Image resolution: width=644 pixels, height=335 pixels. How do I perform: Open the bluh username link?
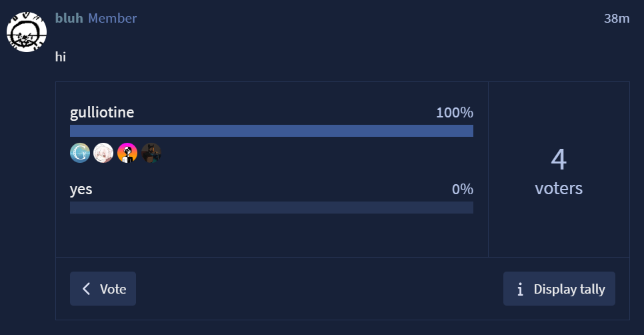tap(69, 18)
